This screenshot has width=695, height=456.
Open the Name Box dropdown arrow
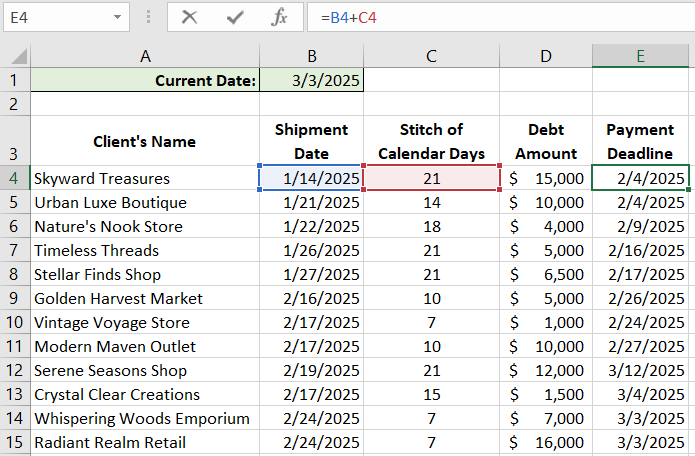tap(117, 17)
